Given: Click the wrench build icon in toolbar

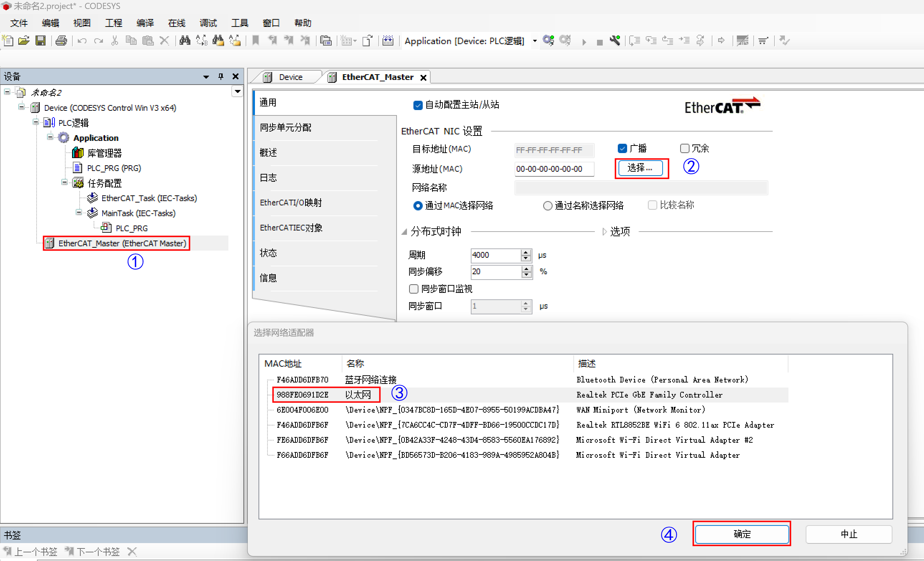Looking at the screenshot, I should [x=615, y=41].
